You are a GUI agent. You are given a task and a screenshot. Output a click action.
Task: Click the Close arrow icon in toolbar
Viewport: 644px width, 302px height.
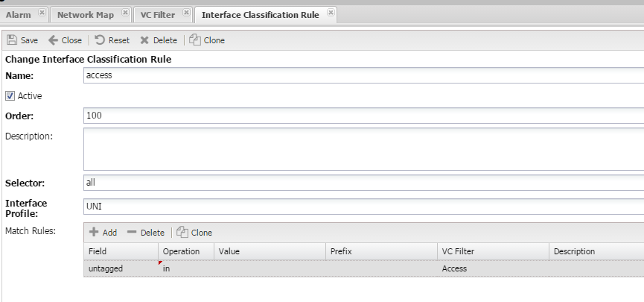click(x=53, y=40)
